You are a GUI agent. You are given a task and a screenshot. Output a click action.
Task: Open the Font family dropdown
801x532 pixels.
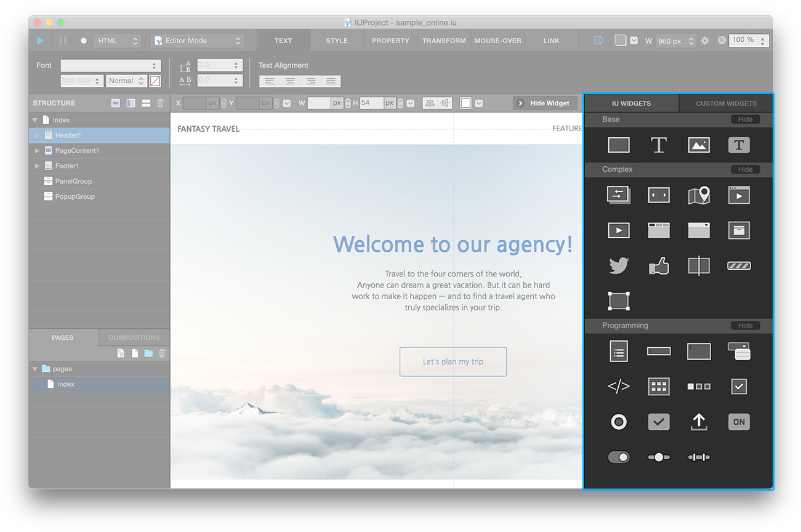pos(111,65)
